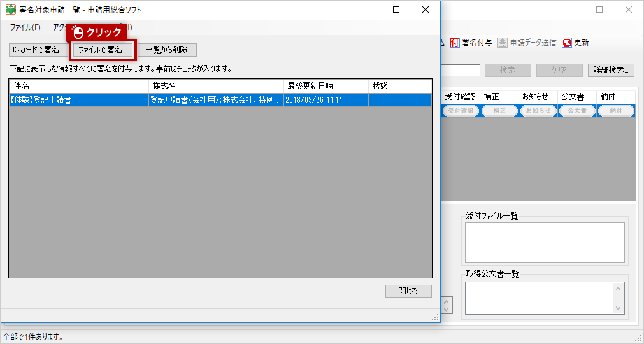Click the 納付 pill button in row
Image resolution: width=644 pixels, height=344 pixels.
point(616,111)
